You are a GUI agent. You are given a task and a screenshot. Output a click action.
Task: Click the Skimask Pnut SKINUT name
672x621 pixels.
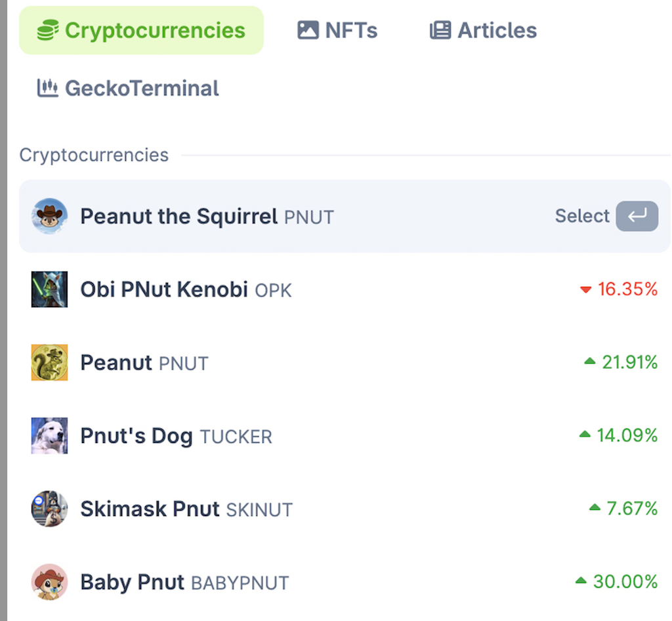point(186,509)
